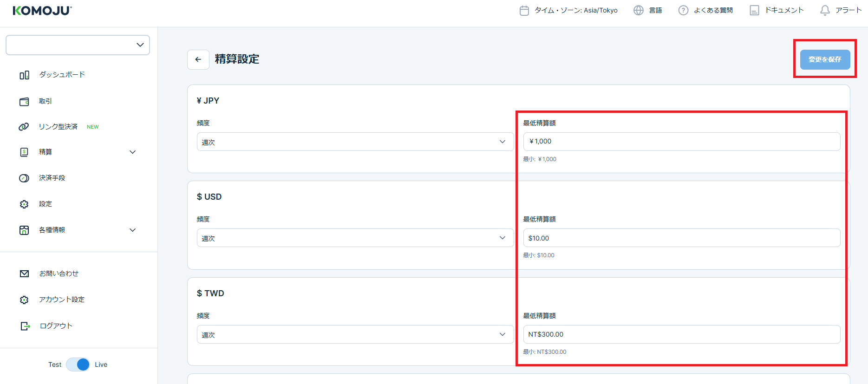This screenshot has height=384, width=868.
Task: Click the envelope icon for お問い合わせ
Action: click(x=24, y=274)
